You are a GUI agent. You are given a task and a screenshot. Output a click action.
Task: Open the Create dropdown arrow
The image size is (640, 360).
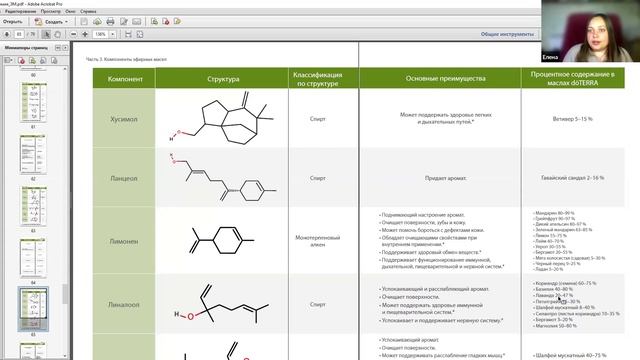[67, 22]
